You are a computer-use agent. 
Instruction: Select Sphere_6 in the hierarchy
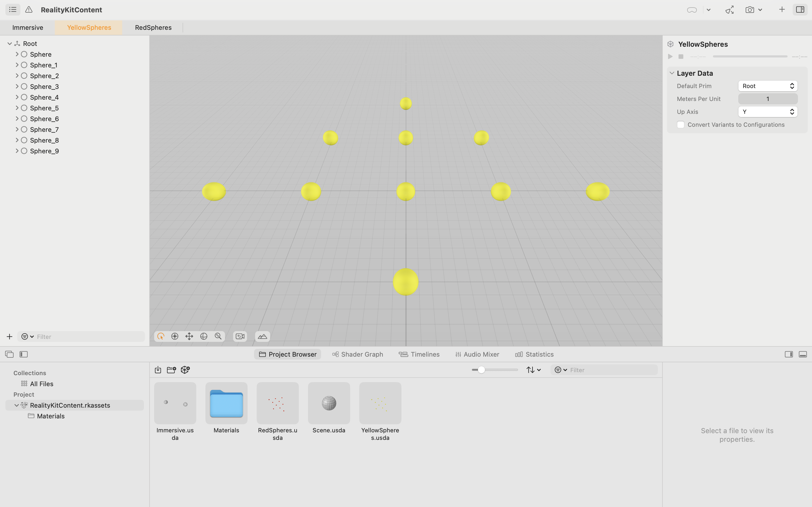pyautogui.click(x=44, y=119)
